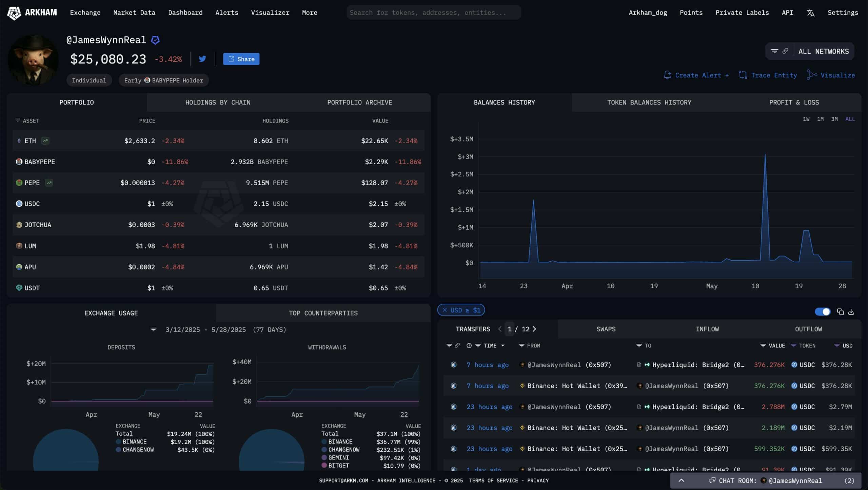Open the TIME sort dropdown arrow
Image resolution: width=868 pixels, height=490 pixels.
pyautogui.click(x=503, y=346)
